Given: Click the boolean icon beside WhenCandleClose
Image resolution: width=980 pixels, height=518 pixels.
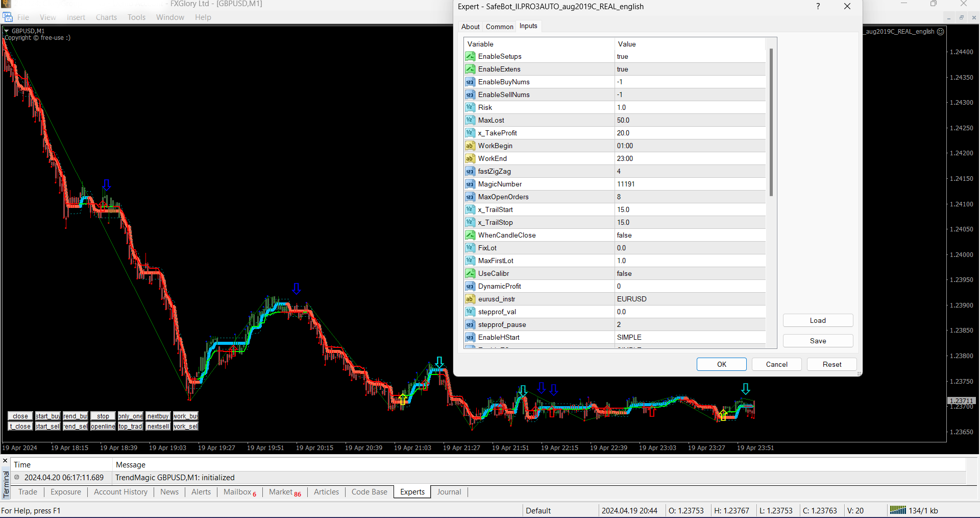Looking at the screenshot, I should [x=470, y=235].
